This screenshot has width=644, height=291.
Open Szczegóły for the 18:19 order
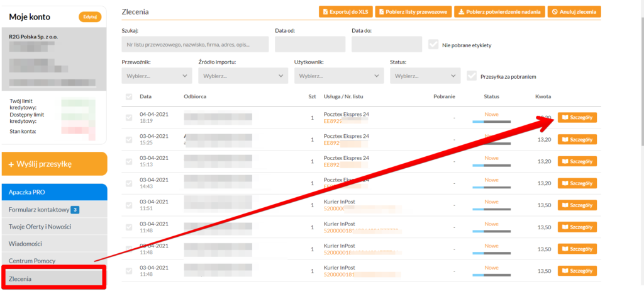(x=577, y=117)
